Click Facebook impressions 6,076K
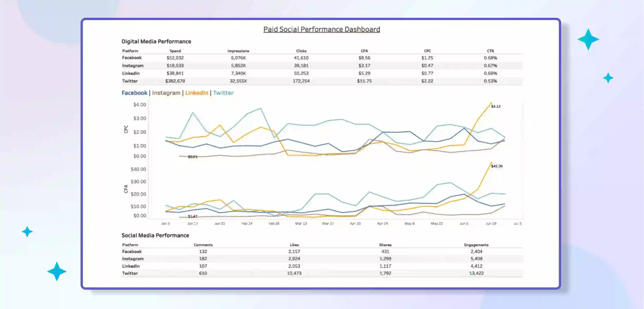 coord(238,58)
